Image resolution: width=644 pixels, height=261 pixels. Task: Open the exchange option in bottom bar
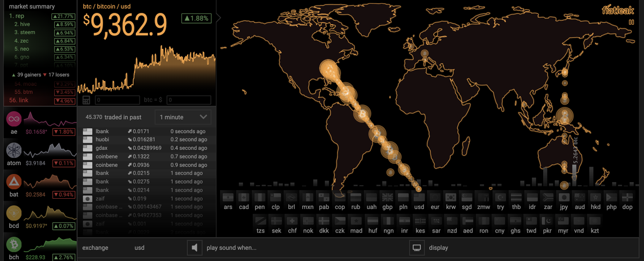tap(95, 248)
